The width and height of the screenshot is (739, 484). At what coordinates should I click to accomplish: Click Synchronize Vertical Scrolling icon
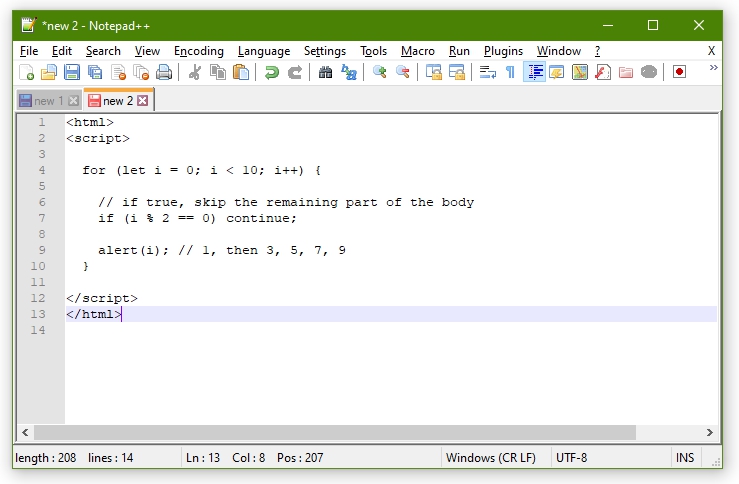[x=434, y=72]
